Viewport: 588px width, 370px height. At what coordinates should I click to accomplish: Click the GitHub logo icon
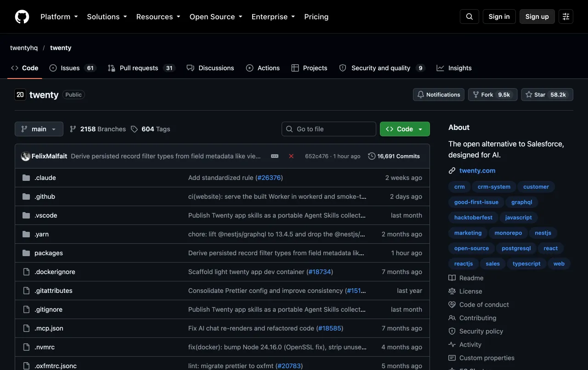[22, 17]
